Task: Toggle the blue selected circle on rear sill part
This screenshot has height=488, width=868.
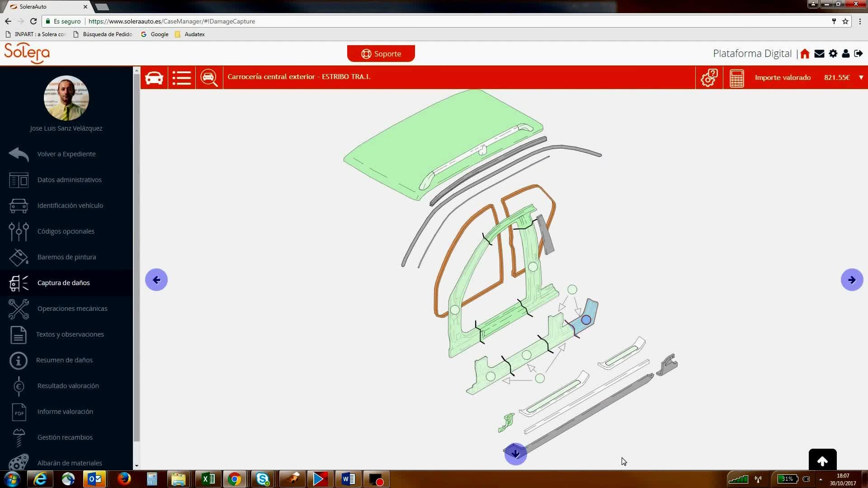Action: [586, 320]
